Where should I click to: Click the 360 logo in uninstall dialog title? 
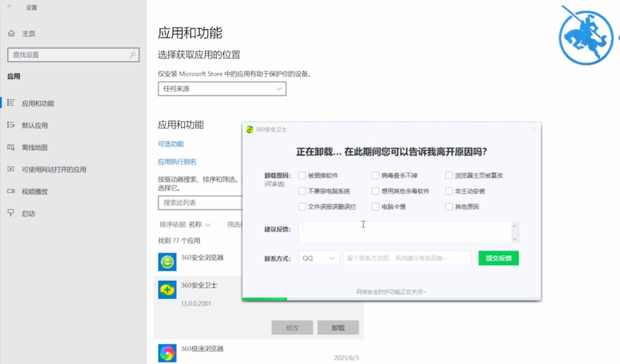tap(249, 129)
